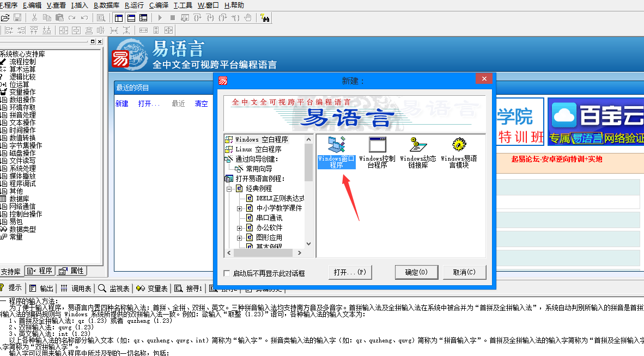
Task: Click the run (play) toolbar icon
Action: point(160,17)
